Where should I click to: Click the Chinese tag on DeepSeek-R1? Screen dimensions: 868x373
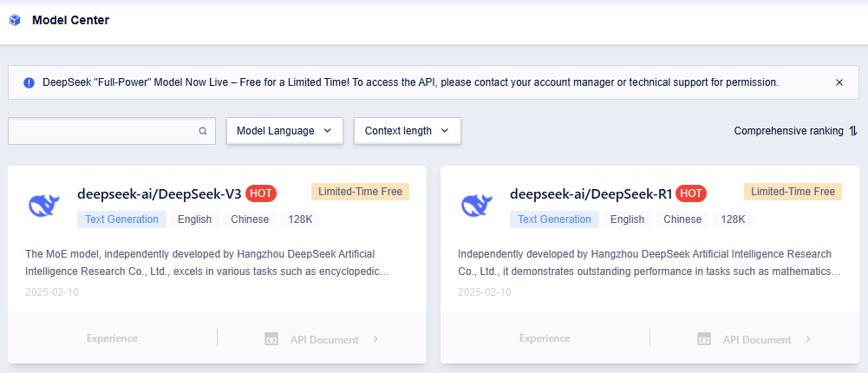682,219
